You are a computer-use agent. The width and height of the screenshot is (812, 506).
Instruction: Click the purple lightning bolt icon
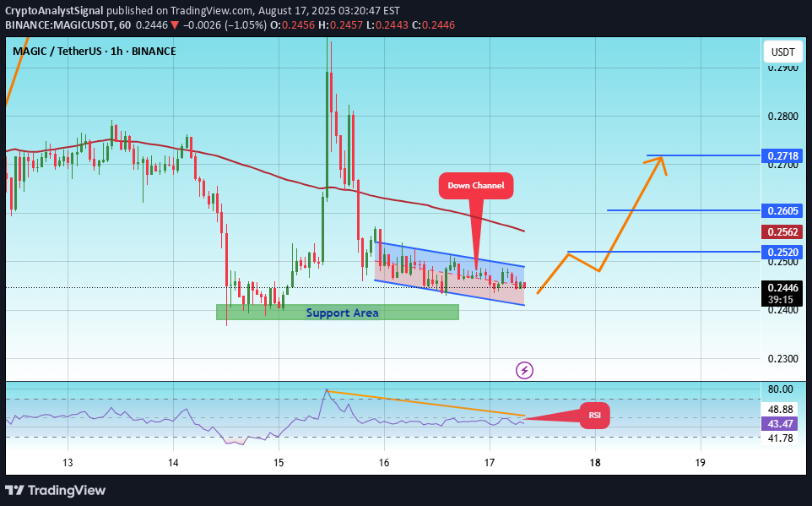click(x=524, y=370)
